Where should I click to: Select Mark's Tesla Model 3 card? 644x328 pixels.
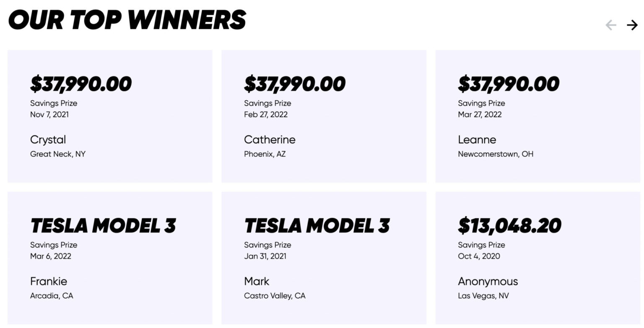click(x=324, y=258)
